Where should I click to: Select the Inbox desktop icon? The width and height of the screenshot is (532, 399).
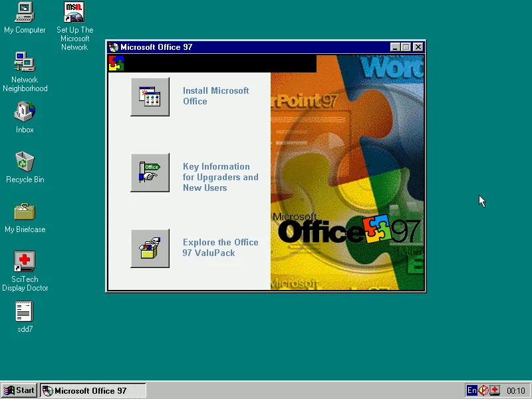point(25,117)
